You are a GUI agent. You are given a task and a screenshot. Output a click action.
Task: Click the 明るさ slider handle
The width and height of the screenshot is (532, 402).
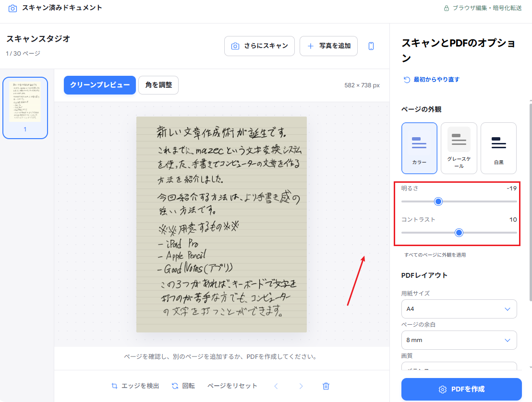point(438,201)
